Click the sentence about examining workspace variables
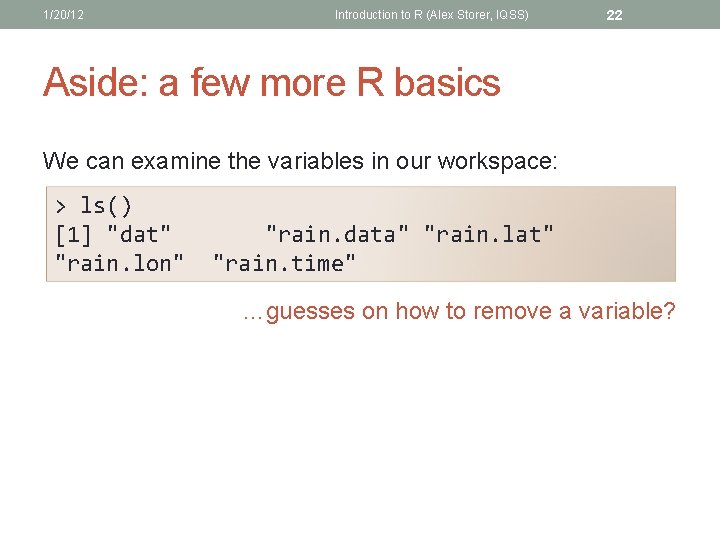 pos(300,161)
